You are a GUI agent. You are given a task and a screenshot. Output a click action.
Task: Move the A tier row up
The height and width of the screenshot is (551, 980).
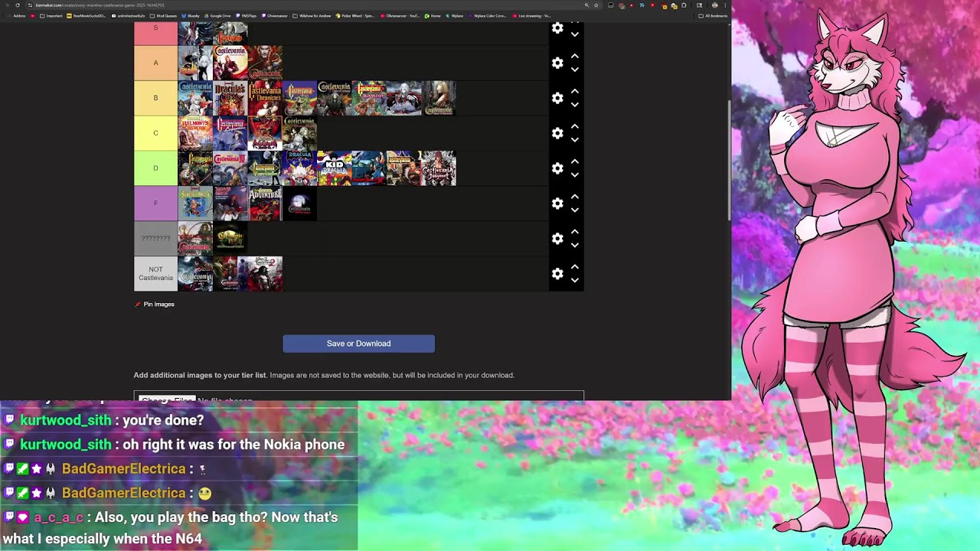point(575,56)
